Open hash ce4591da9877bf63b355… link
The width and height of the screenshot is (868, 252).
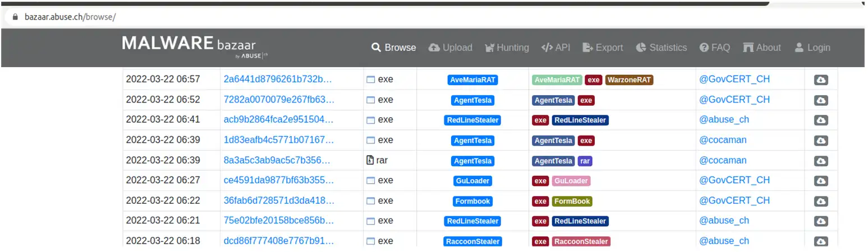pyautogui.click(x=279, y=180)
